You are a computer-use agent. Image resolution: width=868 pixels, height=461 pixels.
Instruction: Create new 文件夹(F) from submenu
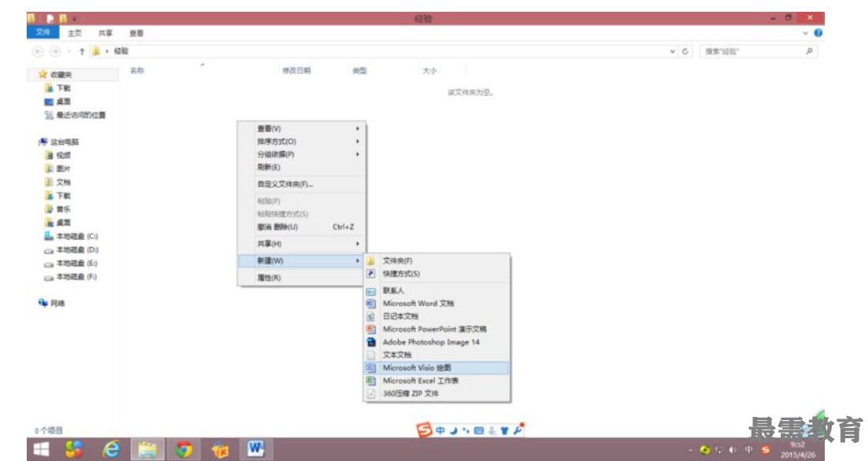[437, 260]
